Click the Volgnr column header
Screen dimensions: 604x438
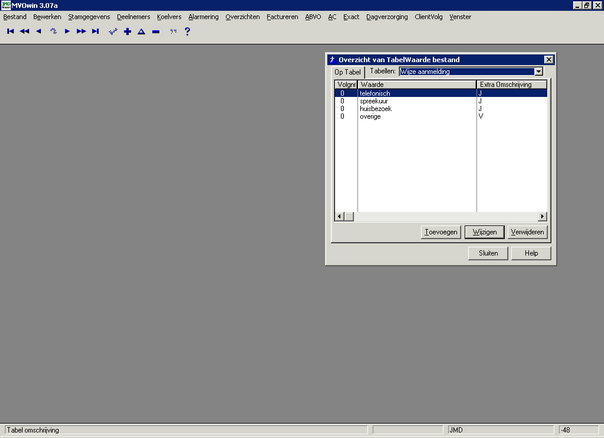(x=346, y=84)
